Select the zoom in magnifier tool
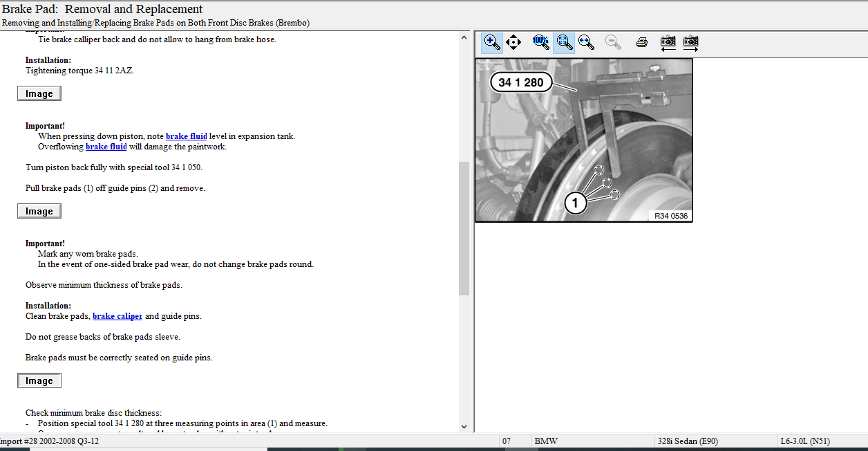The image size is (868, 451). (x=492, y=42)
